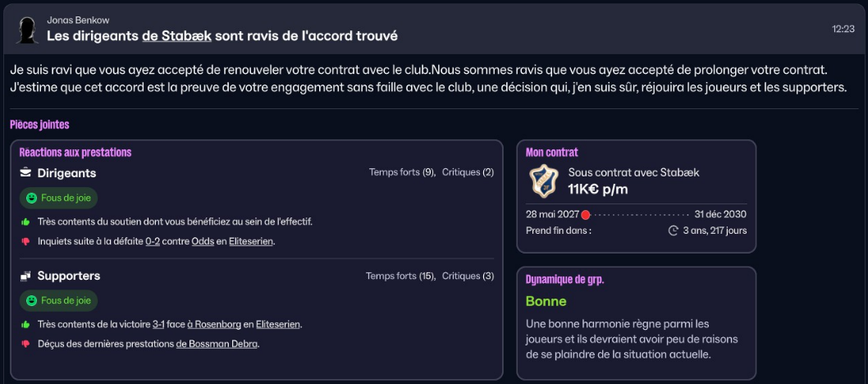The height and width of the screenshot is (384, 868).
Task: Click the Eliteserien link in the Supporters section
Action: pyautogui.click(x=277, y=324)
